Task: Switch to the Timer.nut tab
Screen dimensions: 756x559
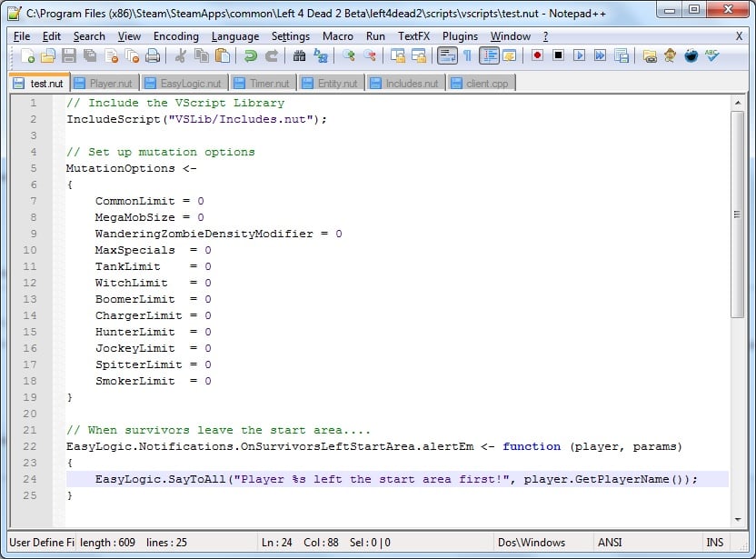Action: pyautogui.click(x=263, y=84)
